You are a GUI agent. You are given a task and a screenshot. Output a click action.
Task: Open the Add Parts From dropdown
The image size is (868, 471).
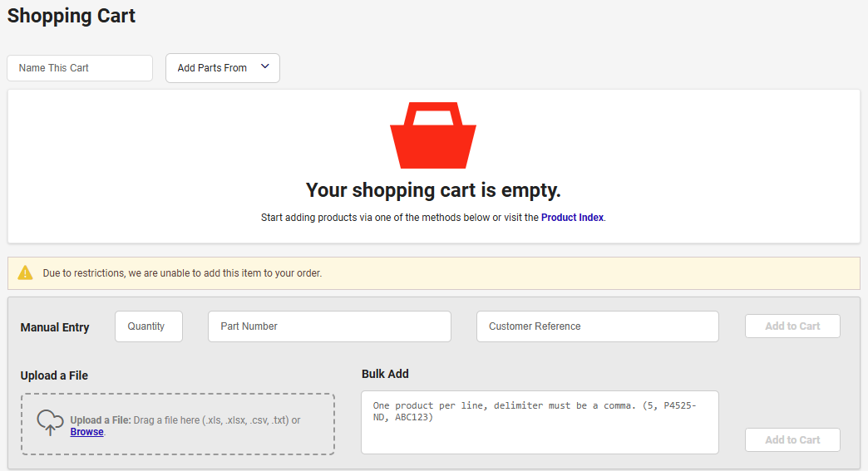click(222, 68)
